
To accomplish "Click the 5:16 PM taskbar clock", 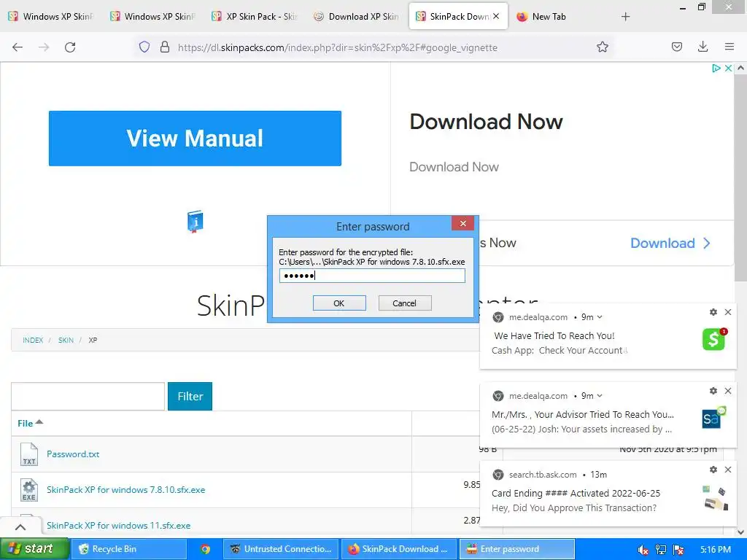I will pos(715,550).
